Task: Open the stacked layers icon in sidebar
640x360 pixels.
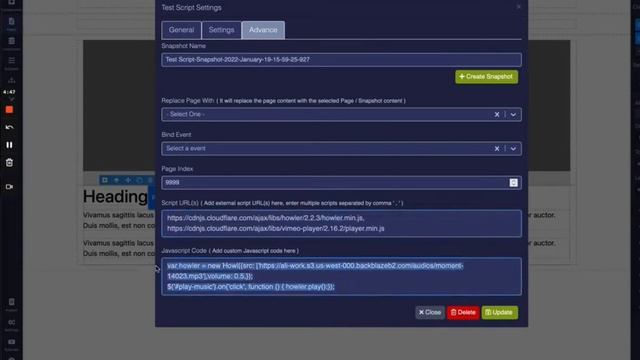Action: pos(11,41)
